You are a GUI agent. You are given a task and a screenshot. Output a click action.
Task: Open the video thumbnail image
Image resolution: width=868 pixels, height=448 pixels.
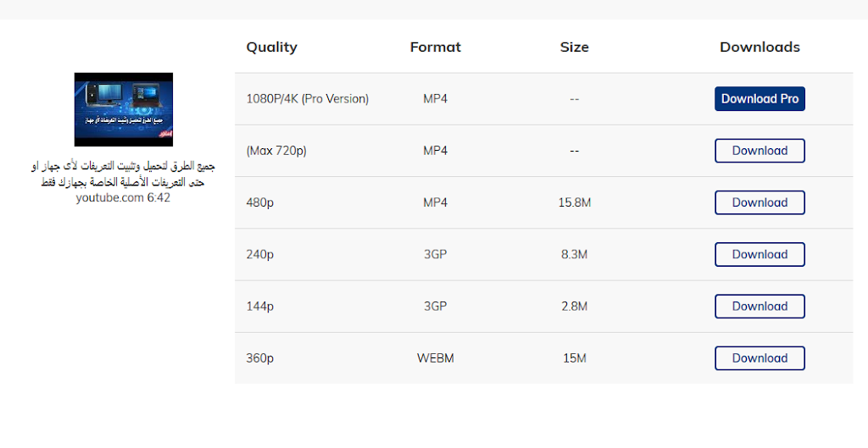pyautogui.click(x=124, y=109)
